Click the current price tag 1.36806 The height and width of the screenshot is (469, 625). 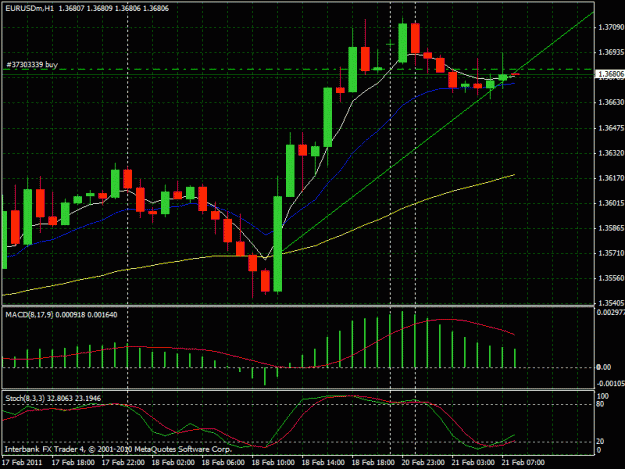(611, 74)
